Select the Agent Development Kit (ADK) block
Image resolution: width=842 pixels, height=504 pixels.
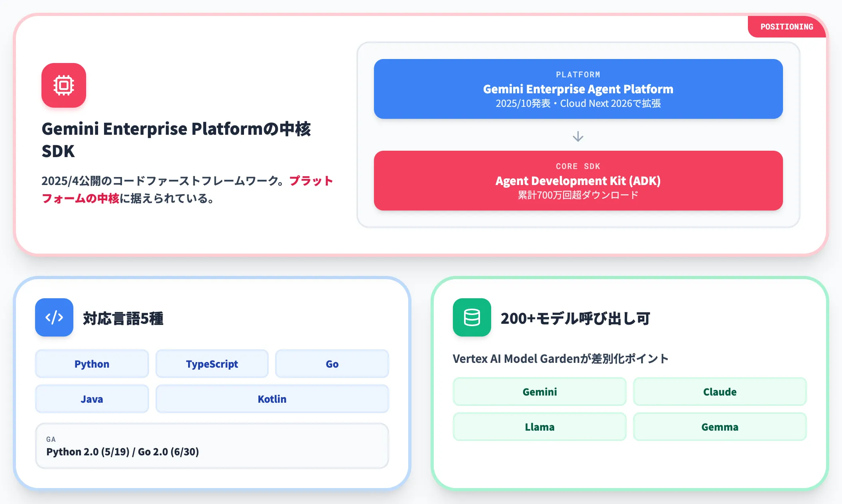click(x=578, y=181)
